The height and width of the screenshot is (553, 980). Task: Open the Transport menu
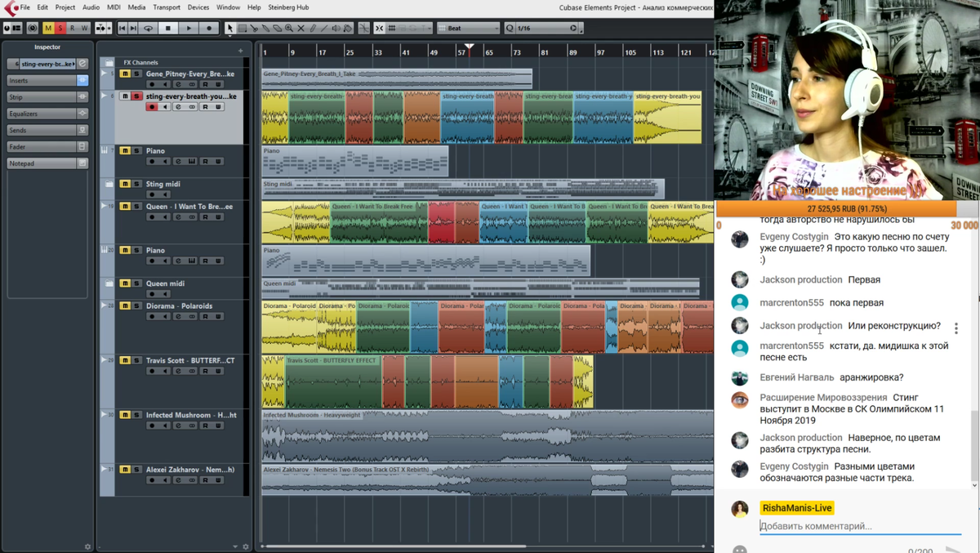(x=167, y=7)
